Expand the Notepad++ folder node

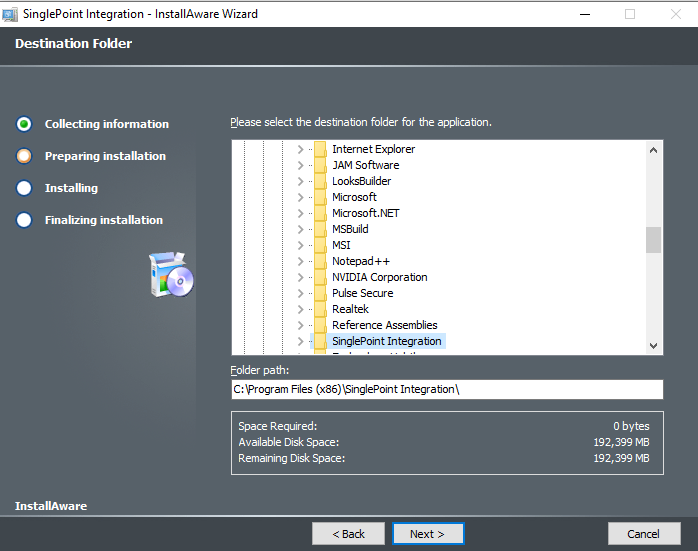pyautogui.click(x=300, y=261)
